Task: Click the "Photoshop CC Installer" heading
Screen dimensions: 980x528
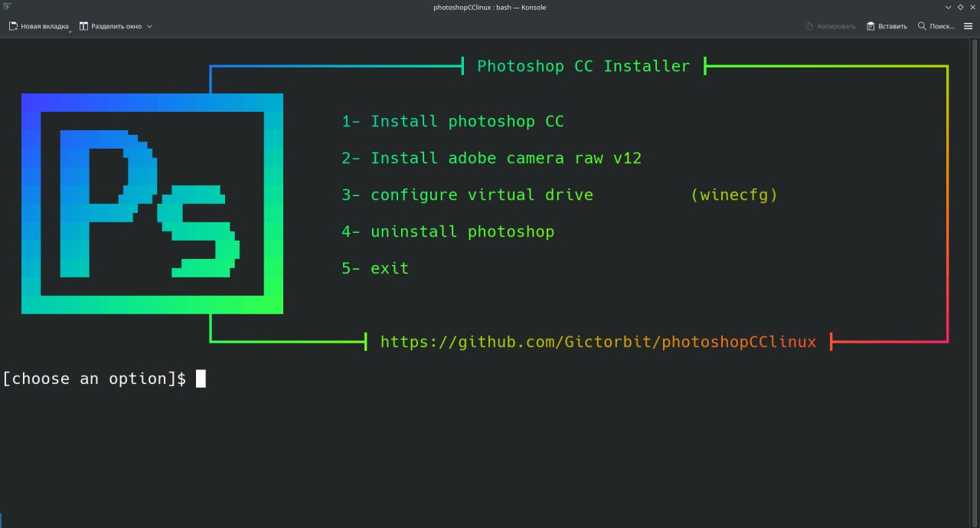Action: point(583,66)
